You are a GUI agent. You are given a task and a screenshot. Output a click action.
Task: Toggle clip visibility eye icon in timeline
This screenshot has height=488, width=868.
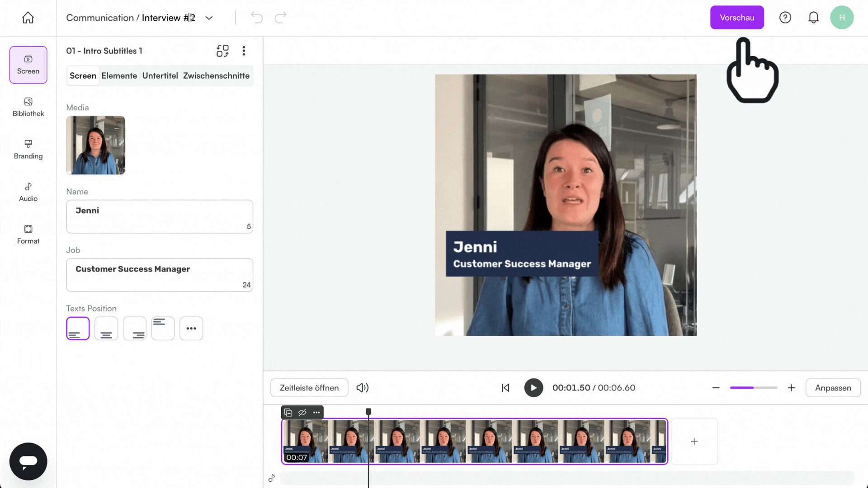tap(302, 413)
